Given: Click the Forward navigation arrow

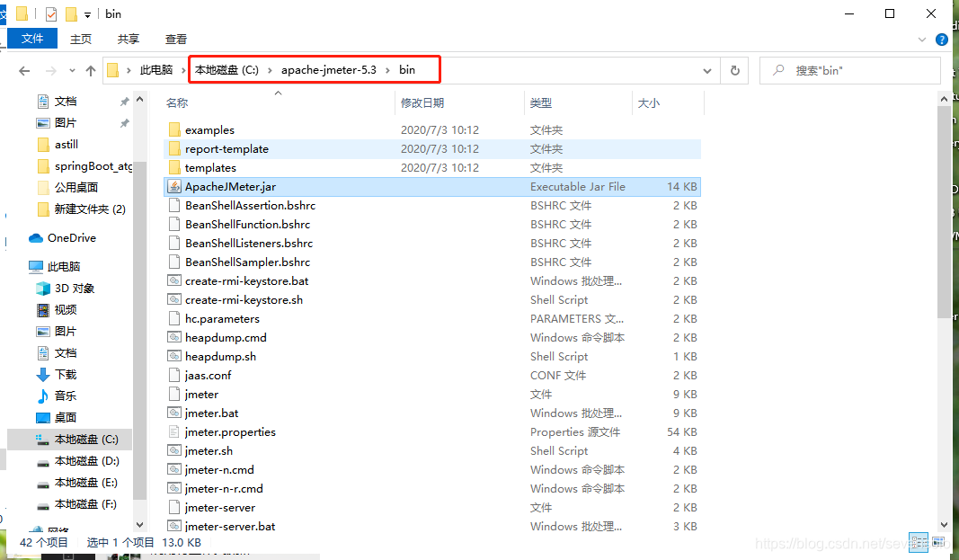Looking at the screenshot, I should click(51, 71).
